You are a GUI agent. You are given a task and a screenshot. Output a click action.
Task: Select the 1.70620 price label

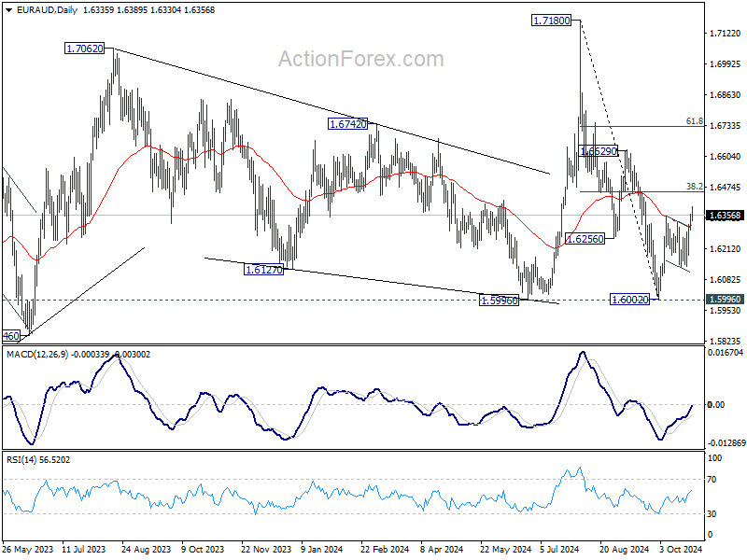(x=84, y=49)
